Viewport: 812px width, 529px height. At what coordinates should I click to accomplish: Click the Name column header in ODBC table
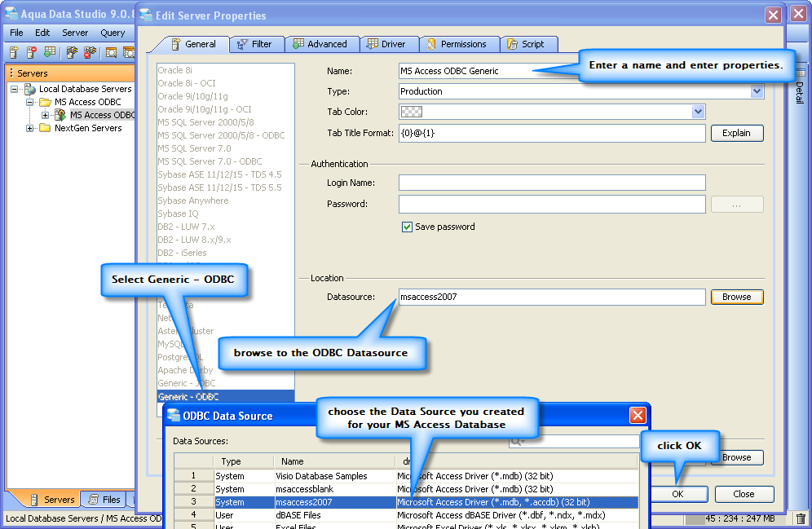coord(334,461)
